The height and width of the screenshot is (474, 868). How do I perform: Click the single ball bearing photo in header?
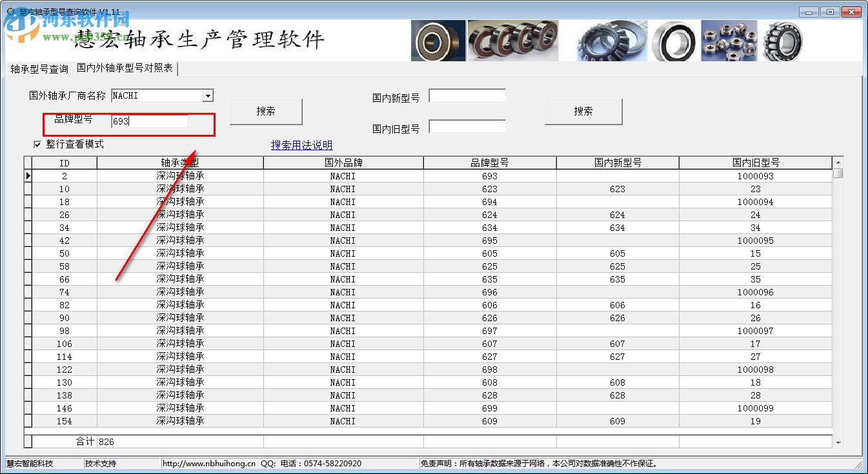click(438, 40)
